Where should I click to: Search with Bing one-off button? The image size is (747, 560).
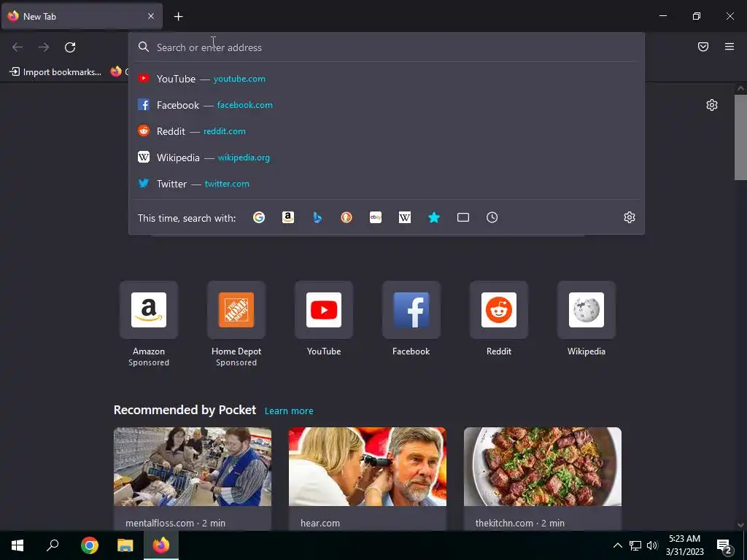click(x=317, y=217)
